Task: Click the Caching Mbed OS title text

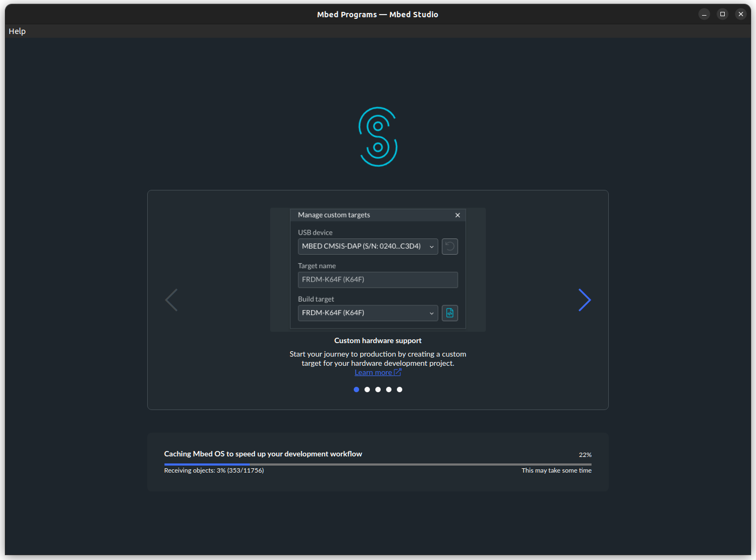Action: 263,454
